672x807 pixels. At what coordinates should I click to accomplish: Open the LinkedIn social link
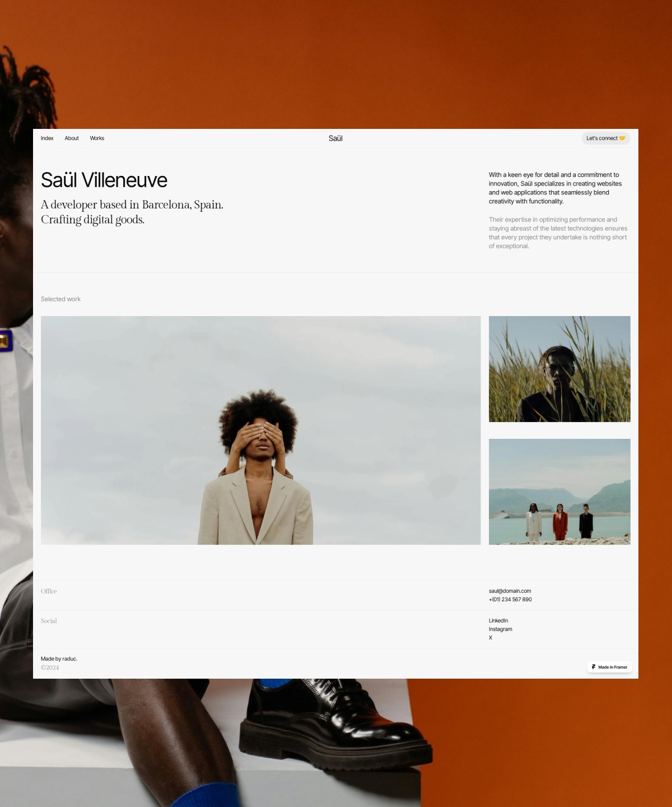click(x=498, y=620)
